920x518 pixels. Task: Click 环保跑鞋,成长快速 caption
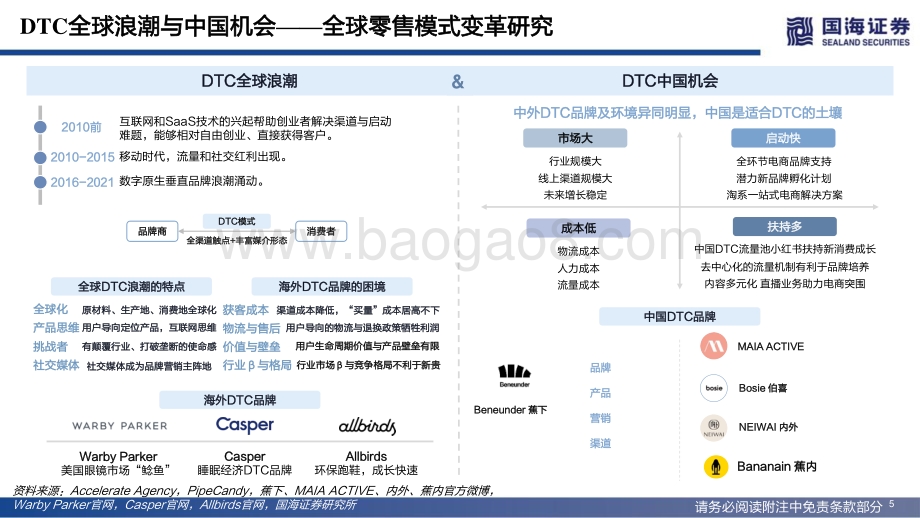coord(367,470)
